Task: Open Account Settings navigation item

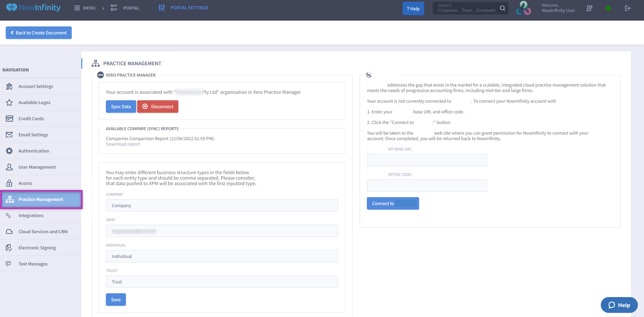Action: [40, 86]
